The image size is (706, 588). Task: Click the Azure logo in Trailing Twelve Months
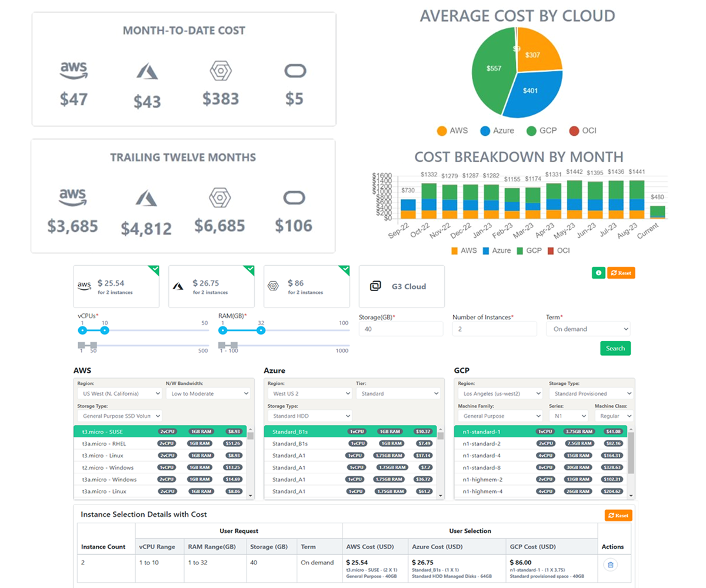pyautogui.click(x=147, y=198)
